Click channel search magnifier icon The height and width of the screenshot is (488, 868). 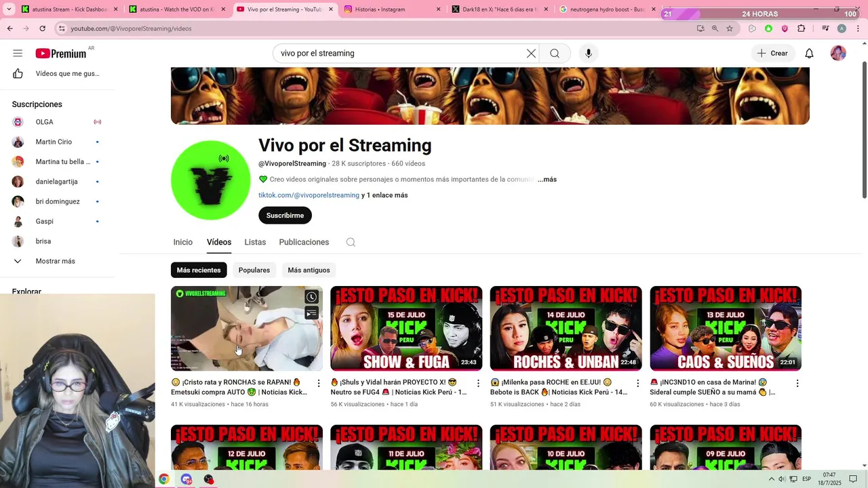click(x=351, y=242)
